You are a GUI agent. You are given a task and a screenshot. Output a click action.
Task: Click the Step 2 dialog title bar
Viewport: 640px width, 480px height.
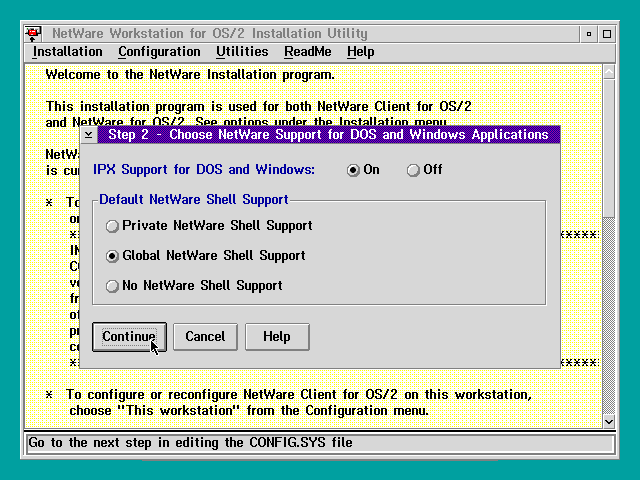pyautogui.click(x=328, y=135)
